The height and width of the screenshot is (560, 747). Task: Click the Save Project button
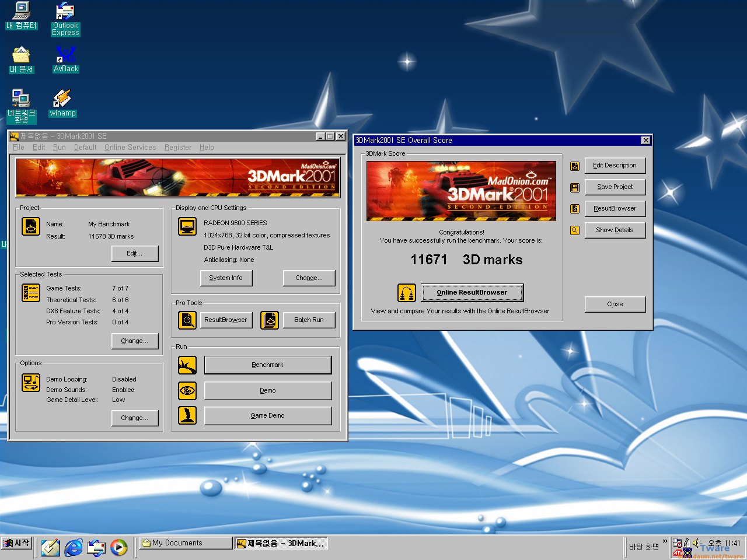coord(615,187)
